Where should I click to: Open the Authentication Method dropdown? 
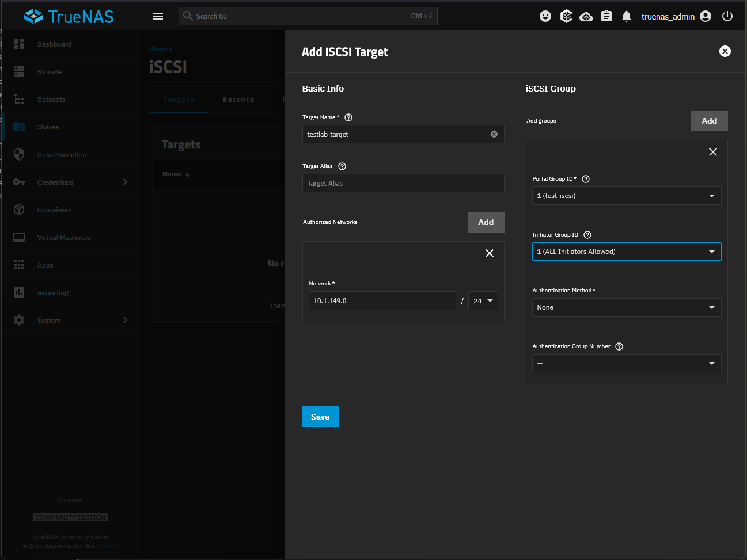click(x=627, y=307)
